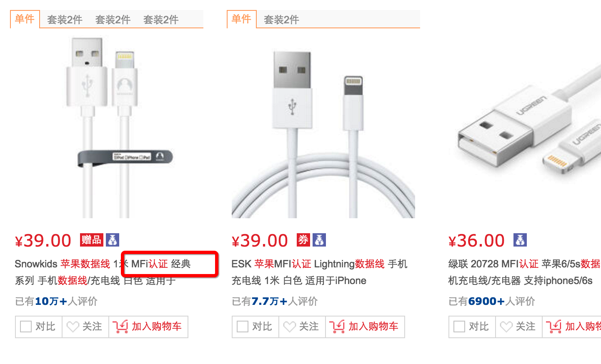
Task: Add ESK cable to cart via 加入购物车
Action: click(x=365, y=327)
